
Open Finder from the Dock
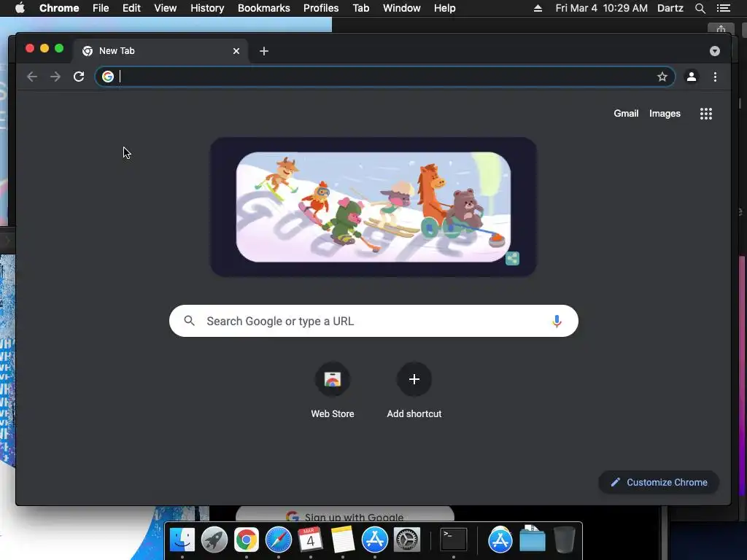[182, 540]
